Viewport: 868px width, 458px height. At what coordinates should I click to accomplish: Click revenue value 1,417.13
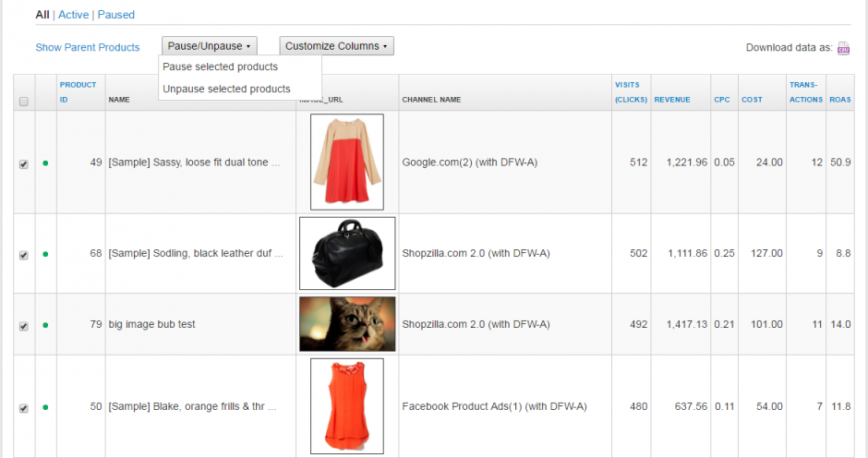point(686,324)
